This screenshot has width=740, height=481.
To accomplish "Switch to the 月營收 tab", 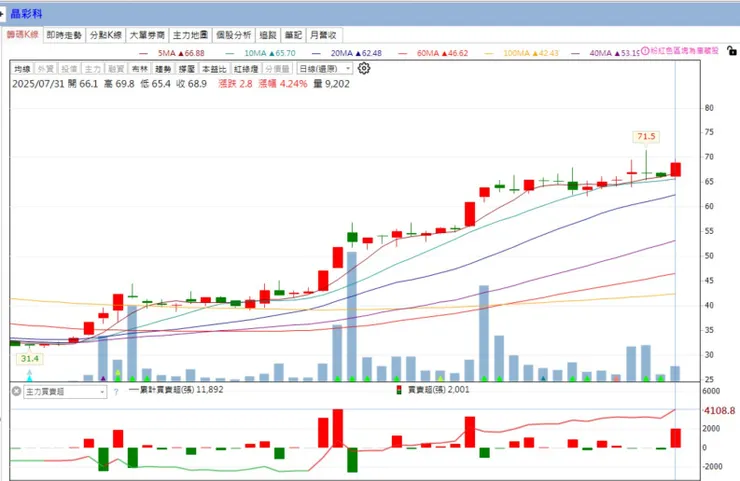I will click(323, 35).
